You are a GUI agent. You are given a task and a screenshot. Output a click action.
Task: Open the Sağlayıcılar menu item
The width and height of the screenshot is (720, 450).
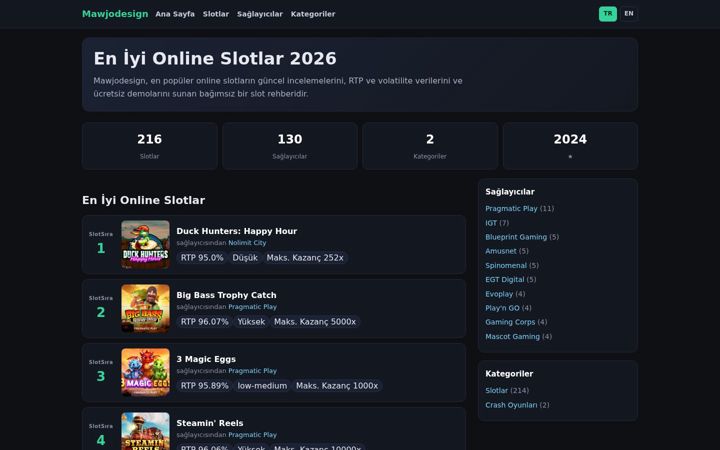point(260,14)
